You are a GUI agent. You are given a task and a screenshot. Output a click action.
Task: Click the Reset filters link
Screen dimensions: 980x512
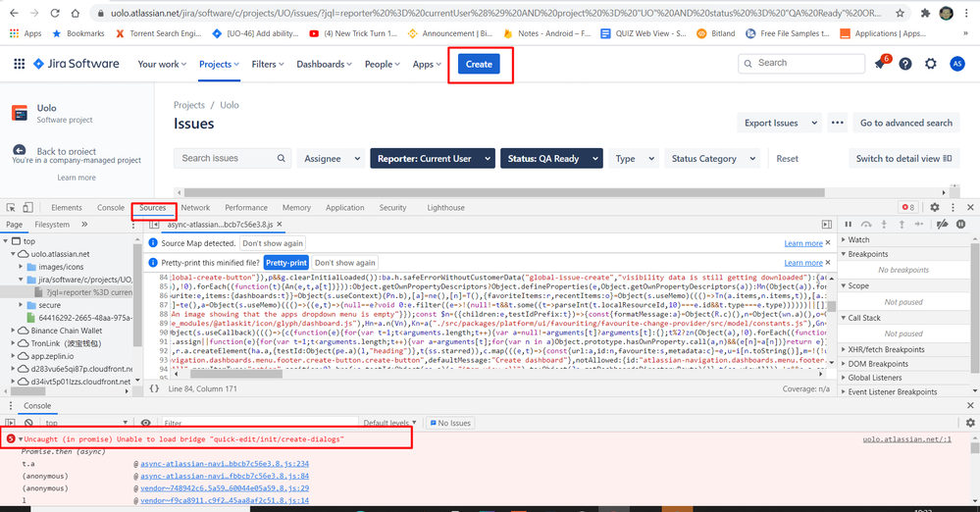pyautogui.click(x=787, y=159)
